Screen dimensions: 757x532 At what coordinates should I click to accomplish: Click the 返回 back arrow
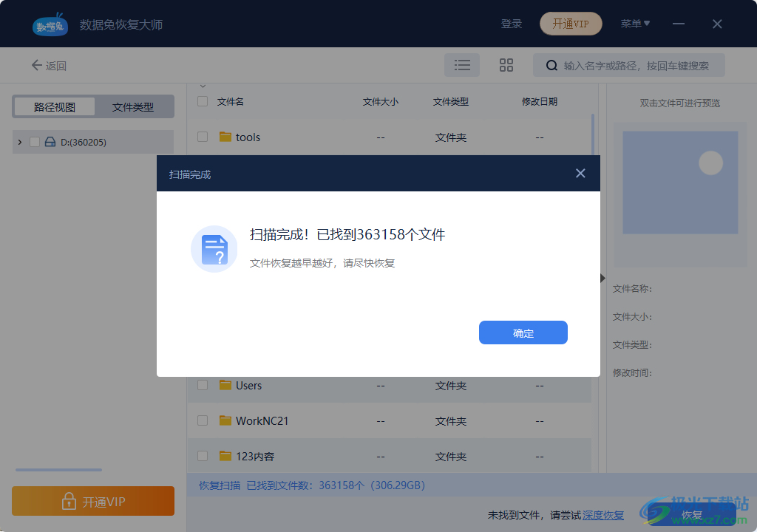[x=36, y=65]
